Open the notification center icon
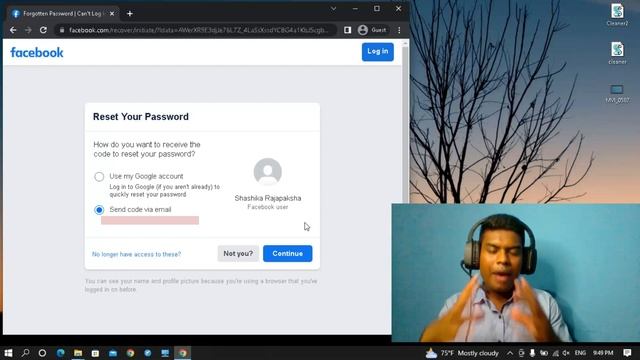This screenshot has height=360, width=640. [627, 353]
